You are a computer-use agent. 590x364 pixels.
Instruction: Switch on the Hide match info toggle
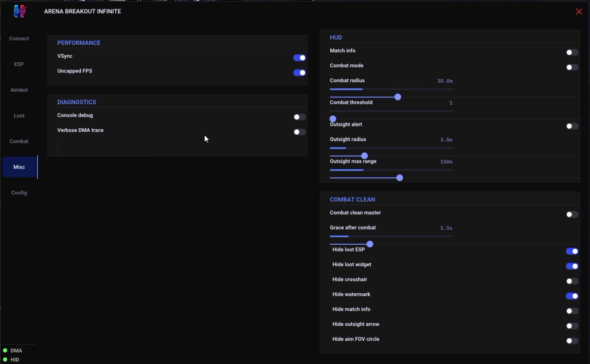(572, 311)
